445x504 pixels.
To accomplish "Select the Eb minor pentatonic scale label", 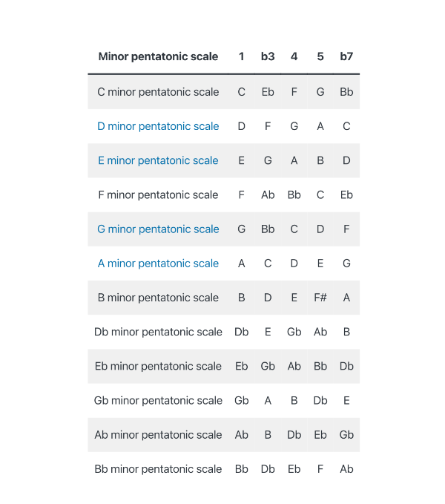I will (158, 366).
